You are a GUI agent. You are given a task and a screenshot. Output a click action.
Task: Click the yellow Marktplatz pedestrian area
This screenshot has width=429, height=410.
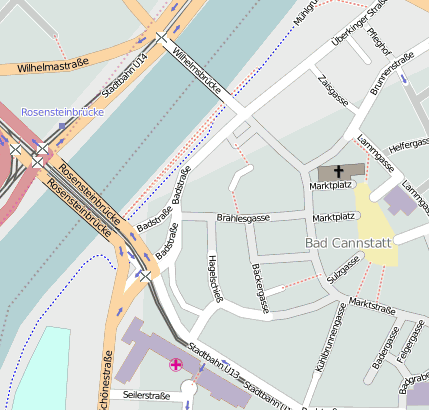coord(376,225)
